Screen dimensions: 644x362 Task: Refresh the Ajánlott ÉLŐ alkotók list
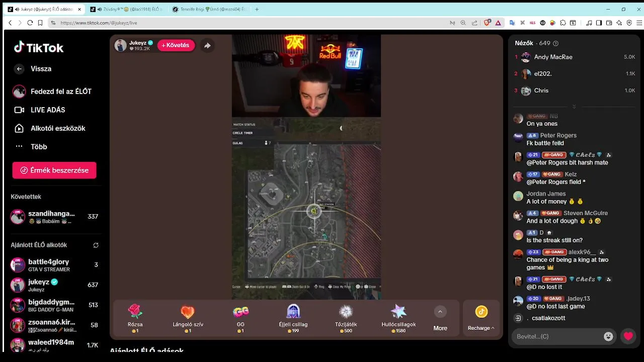[96, 245]
